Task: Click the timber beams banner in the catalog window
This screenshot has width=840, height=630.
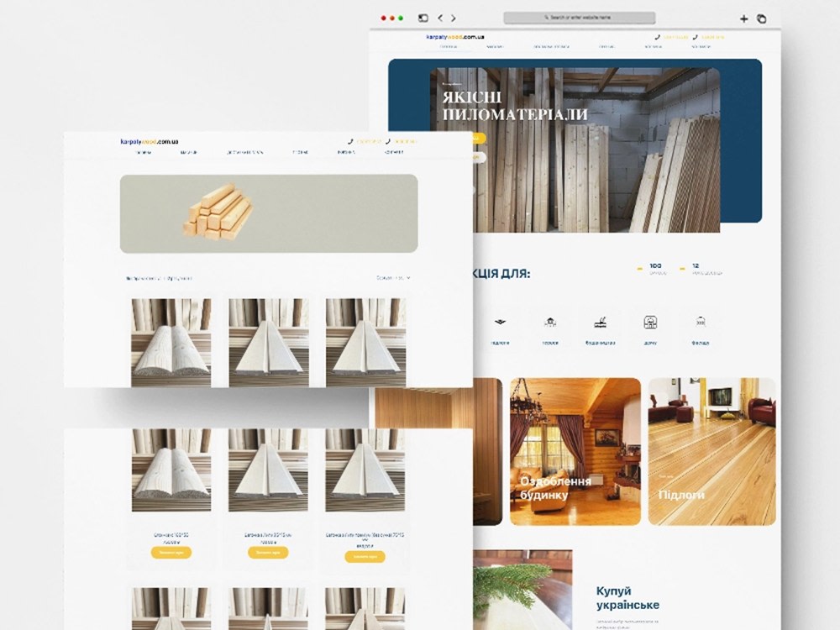Action: tap(269, 213)
